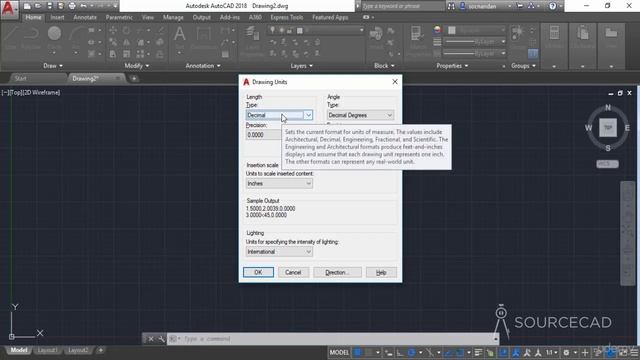Screen dimensions: 640x360
Task: Select the Circle tool in Draw panel
Action: (x=54, y=33)
